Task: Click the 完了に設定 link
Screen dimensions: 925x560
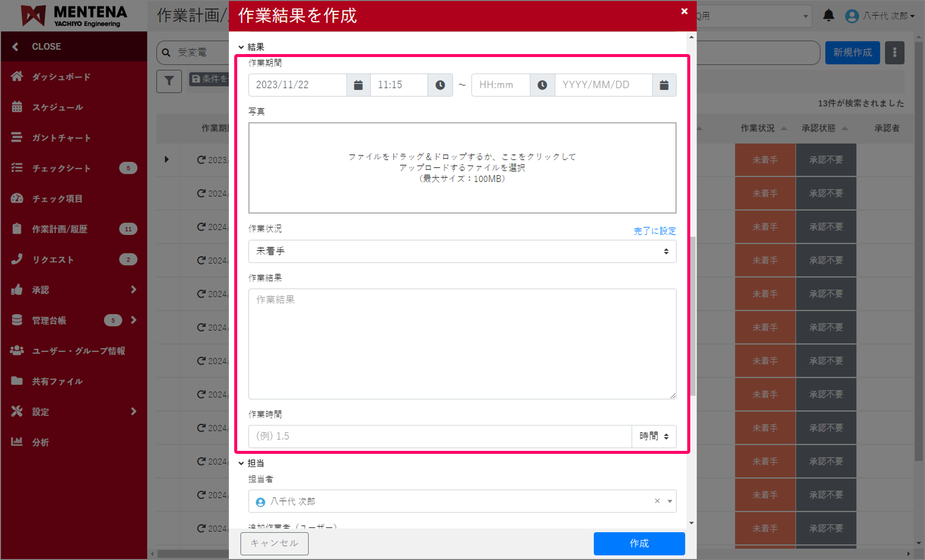Action: 655,231
